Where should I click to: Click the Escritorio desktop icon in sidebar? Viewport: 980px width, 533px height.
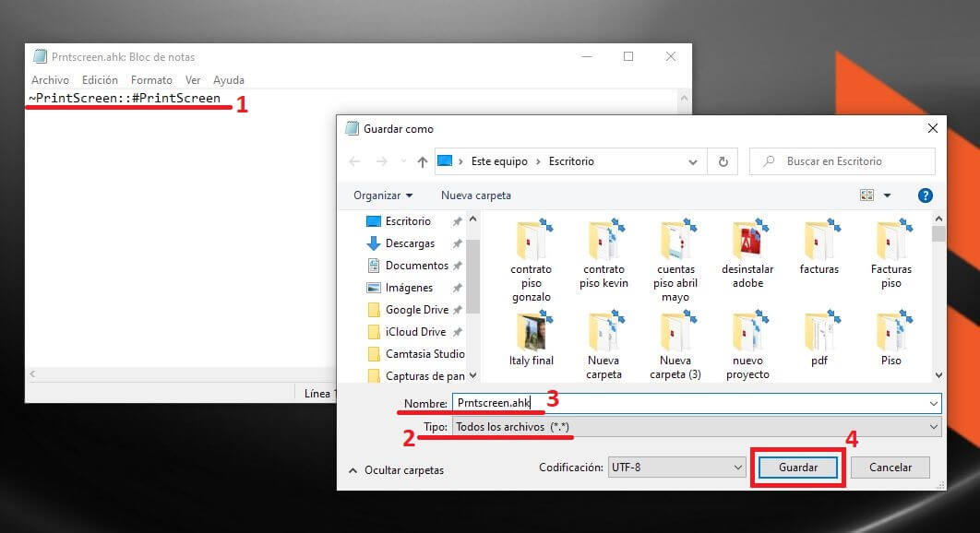373,221
